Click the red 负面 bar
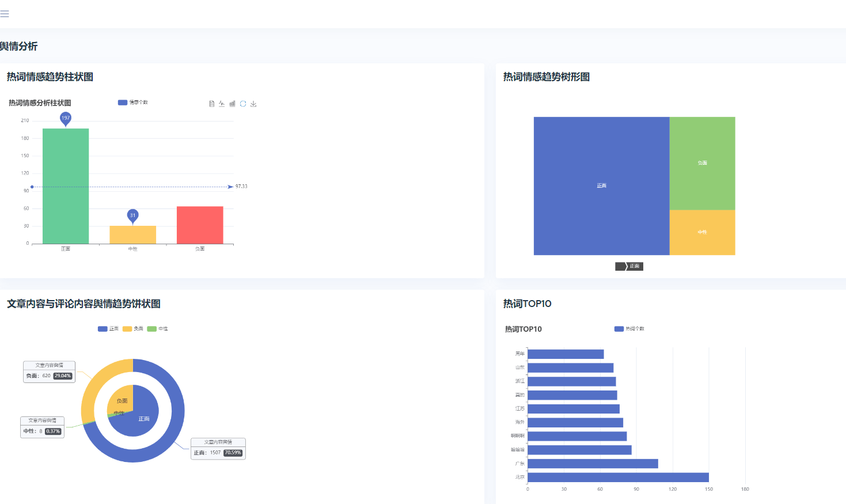 pyautogui.click(x=200, y=225)
